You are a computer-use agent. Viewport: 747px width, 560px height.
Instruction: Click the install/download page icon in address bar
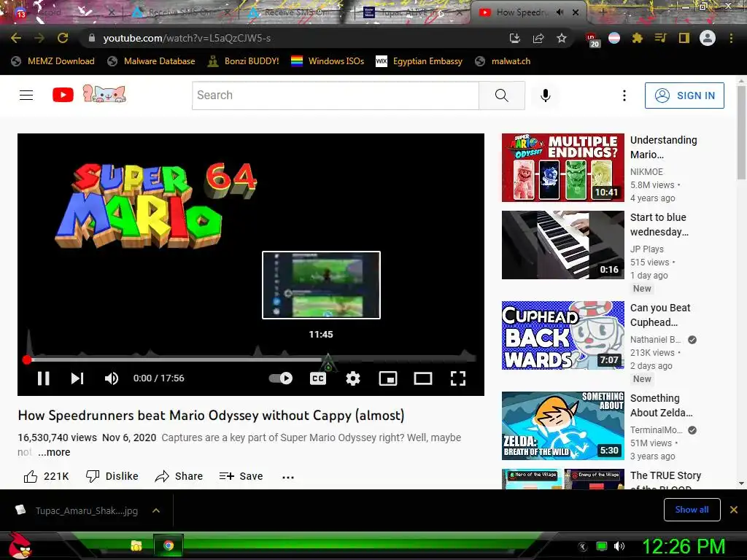tap(515, 38)
